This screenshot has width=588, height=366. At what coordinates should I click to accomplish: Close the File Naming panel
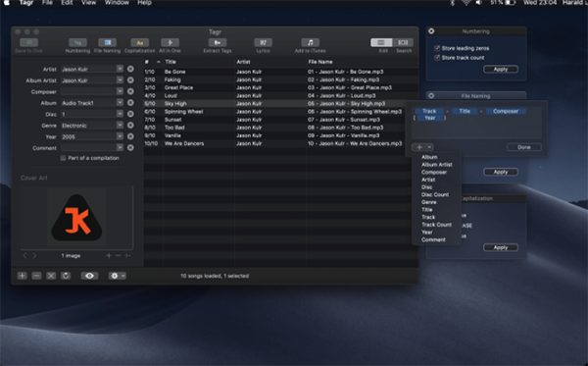[x=431, y=96]
